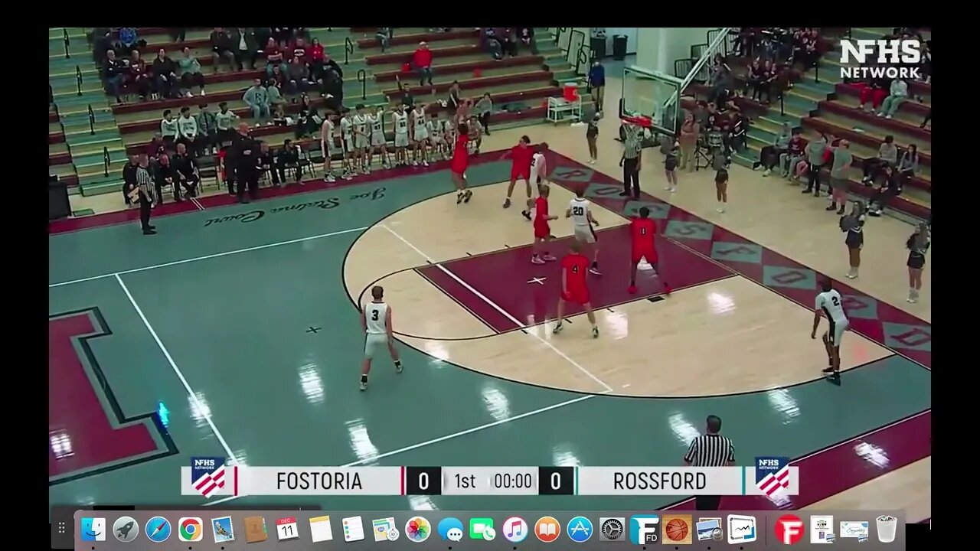Viewport: 980px width, 551px height.
Task: Open Mail stamp icon in Dock
Action: (x=223, y=529)
